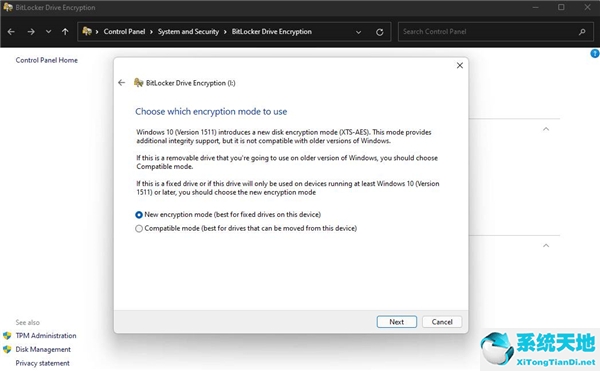Click the window title bar BitLocker icon

pos(8,7)
